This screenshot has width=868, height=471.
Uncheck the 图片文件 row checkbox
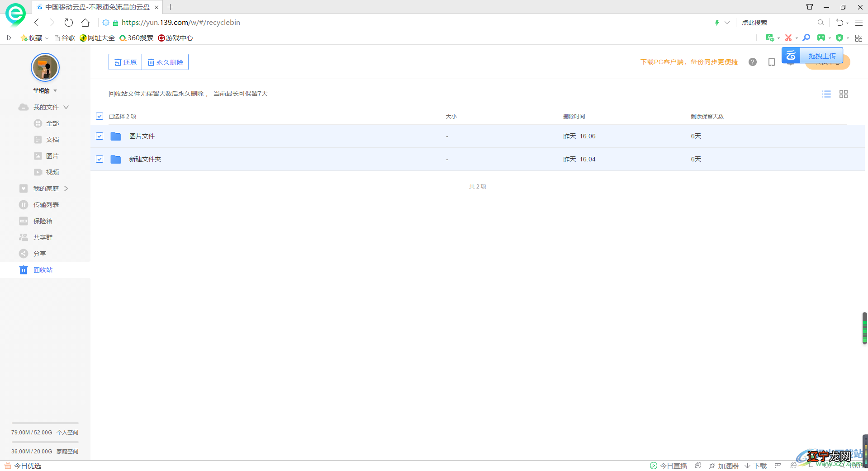[100, 137]
